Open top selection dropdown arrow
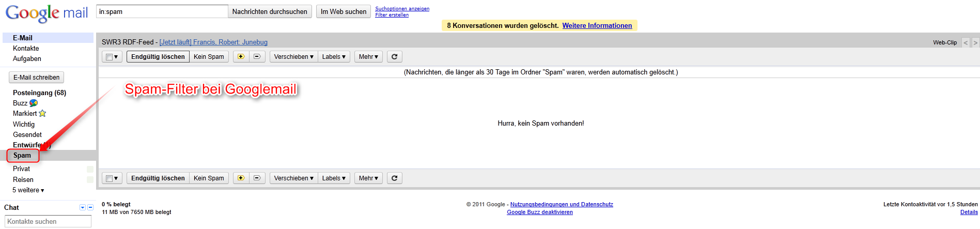This screenshot has width=980, height=229. (x=116, y=57)
